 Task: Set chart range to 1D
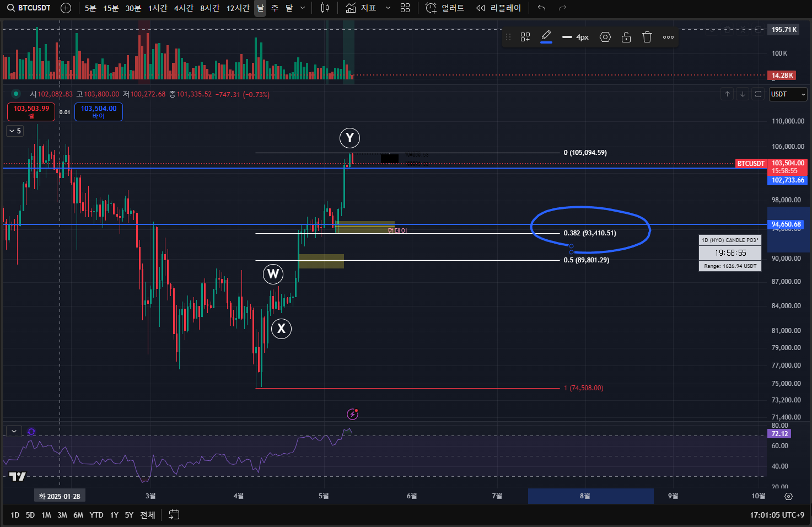click(x=15, y=515)
